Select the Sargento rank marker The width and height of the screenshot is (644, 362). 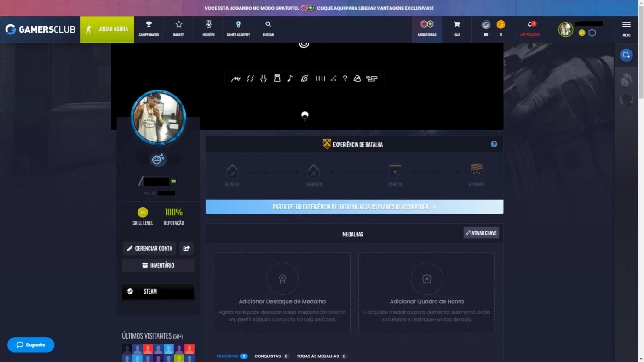click(x=314, y=172)
